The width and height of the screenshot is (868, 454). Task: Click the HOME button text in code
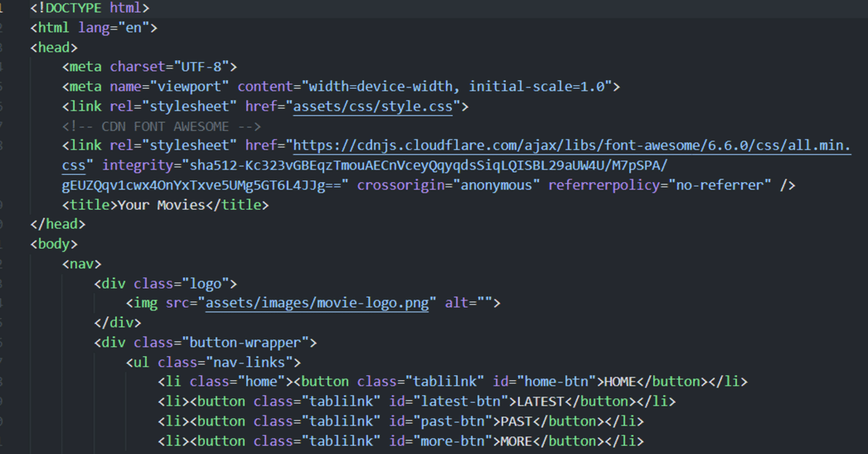[620, 382]
